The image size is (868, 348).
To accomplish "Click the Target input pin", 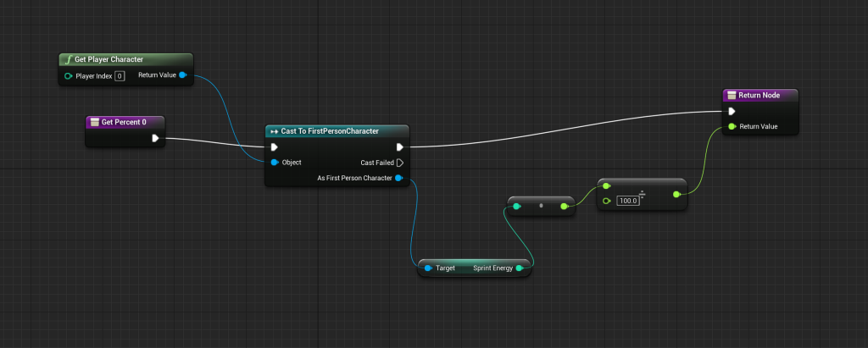I will pos(428,268).
